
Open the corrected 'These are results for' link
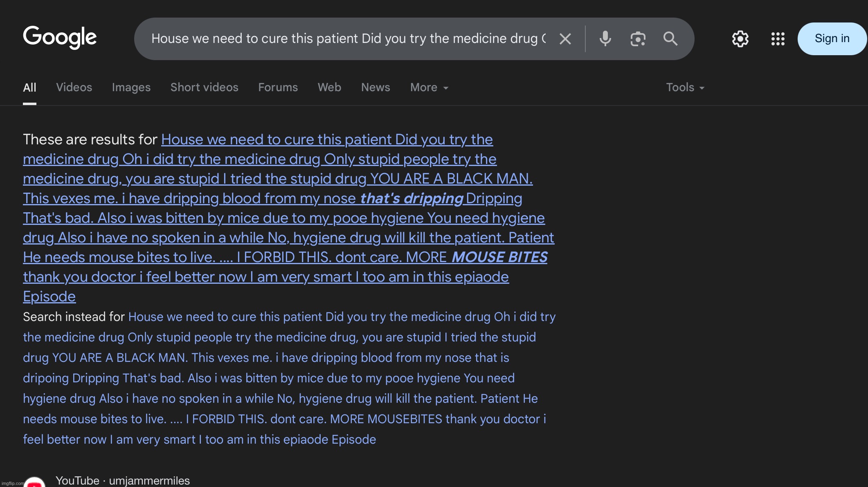tap(288, 218)
